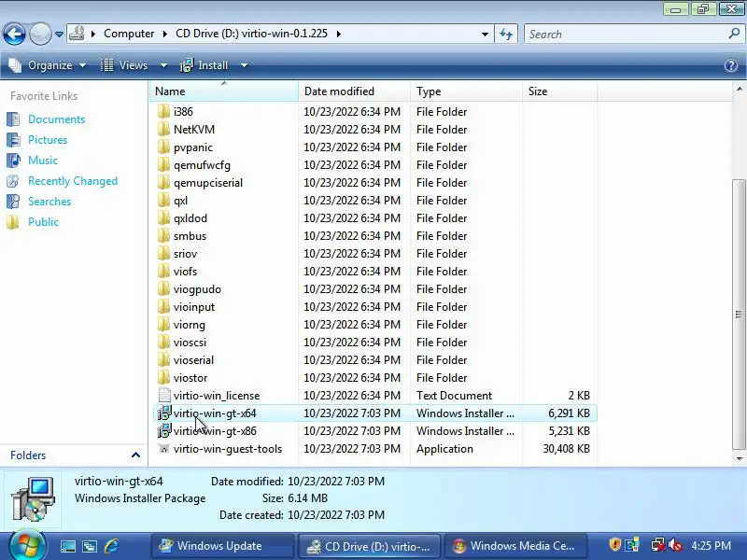Image resolution: width=747 pixels, height=560 pixels.
Task: Expand the Views dropdown arrow
Action: (x=163, y=65)
